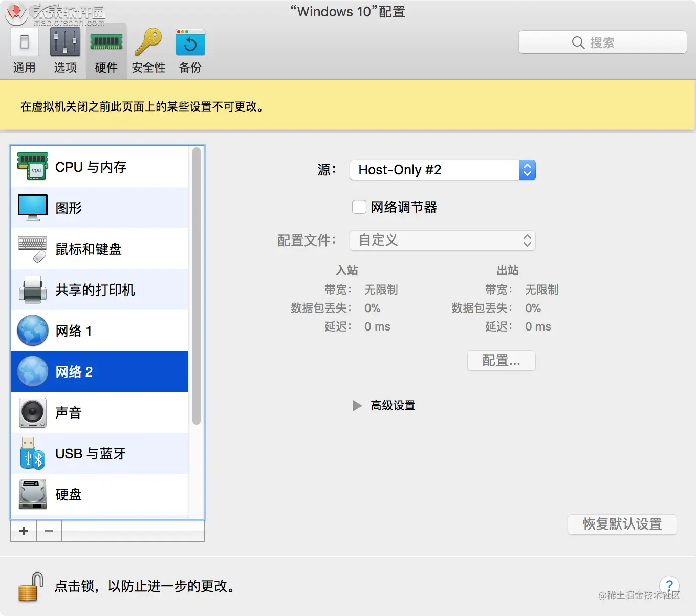Viewport: 696px width, 616px height.
Task: Remove device with the minus button
Action: coord(49,531)
